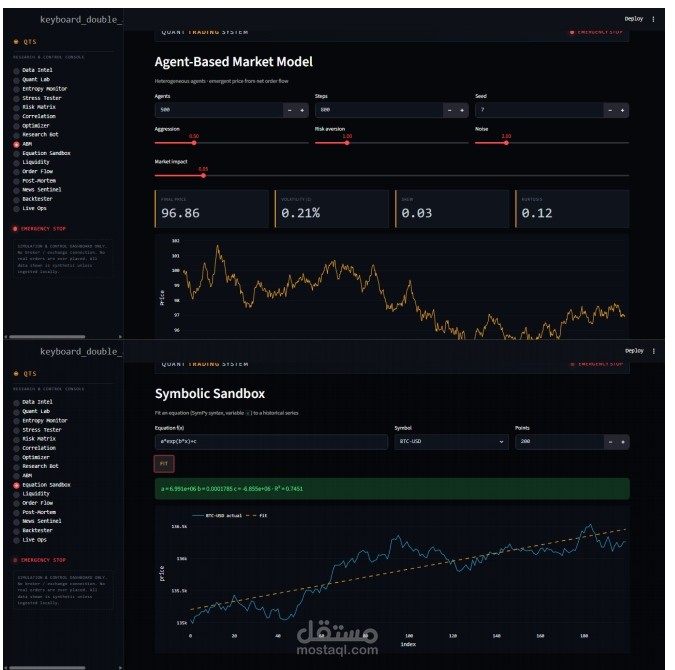675x670 pixels.
Task: Select Stress Tester radio in ABM view sidebar
Action: 16,99
